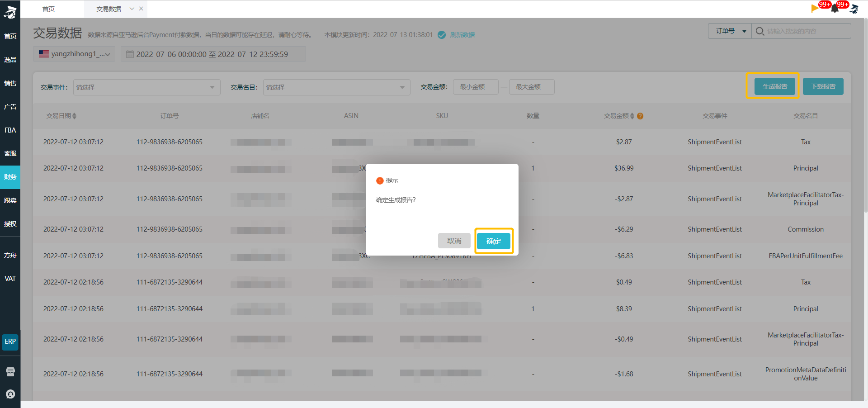Click the logo icon at sidebar top
The height and width of the screenshot is (408, 868).
[10, 12]
